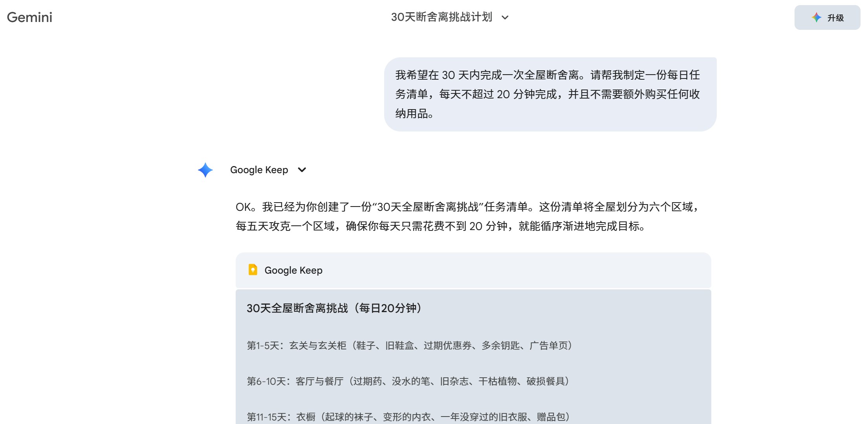Click the diamond icon near the upgrade label
This screenshot has width=868, height=424.
tap(817, 17)
